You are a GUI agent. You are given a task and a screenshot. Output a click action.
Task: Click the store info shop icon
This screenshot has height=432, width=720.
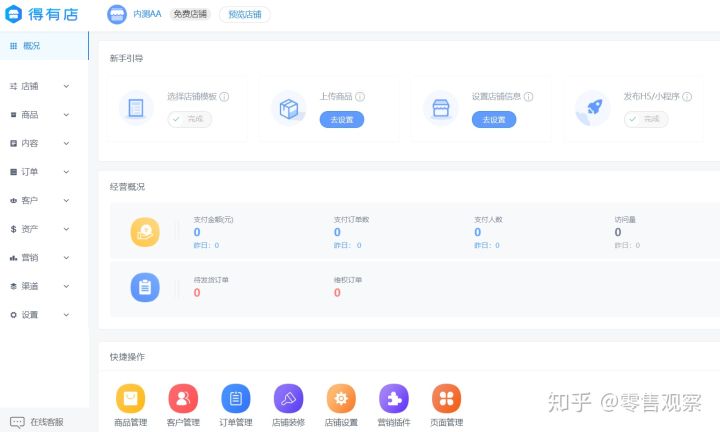pyautogui.click(x=440, y=108)
